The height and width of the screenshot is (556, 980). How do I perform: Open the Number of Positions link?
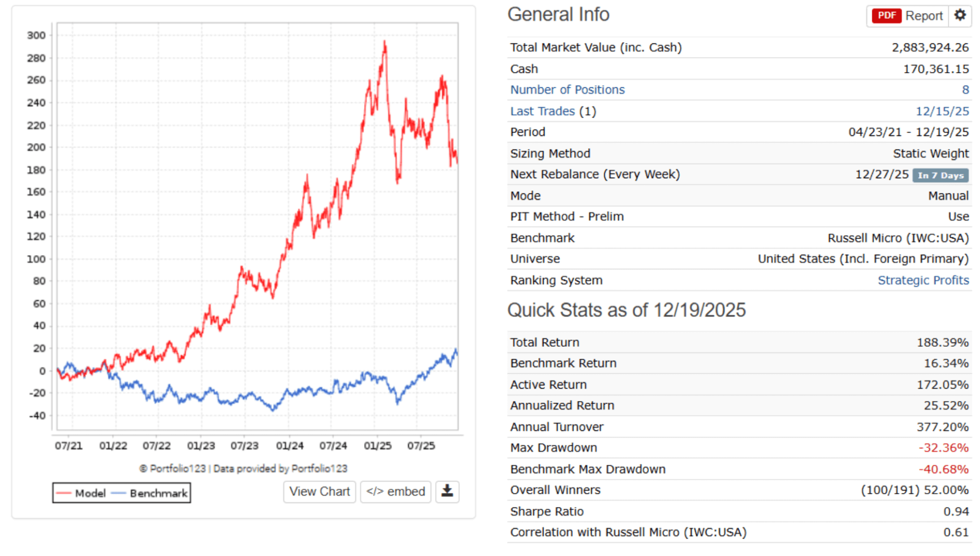coord(567,90)
